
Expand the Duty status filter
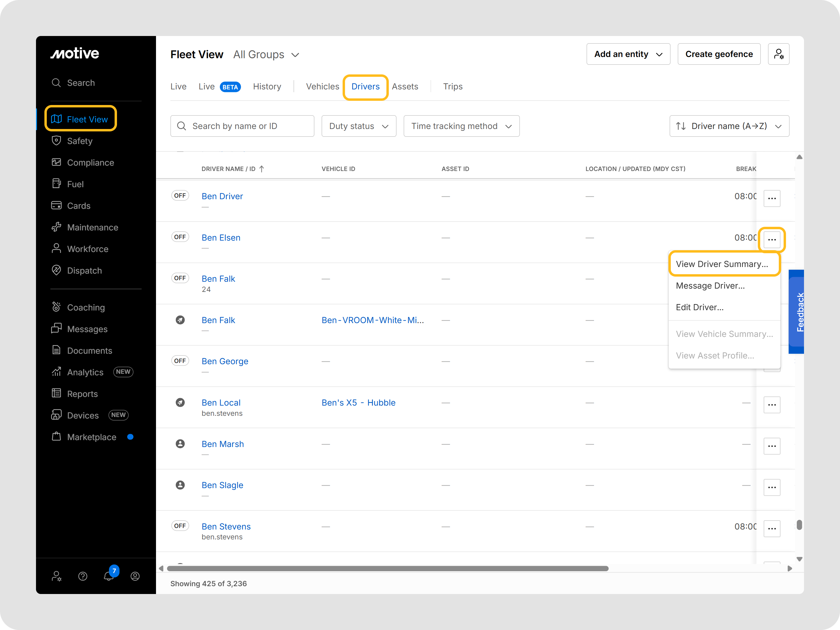click(358, 126)
